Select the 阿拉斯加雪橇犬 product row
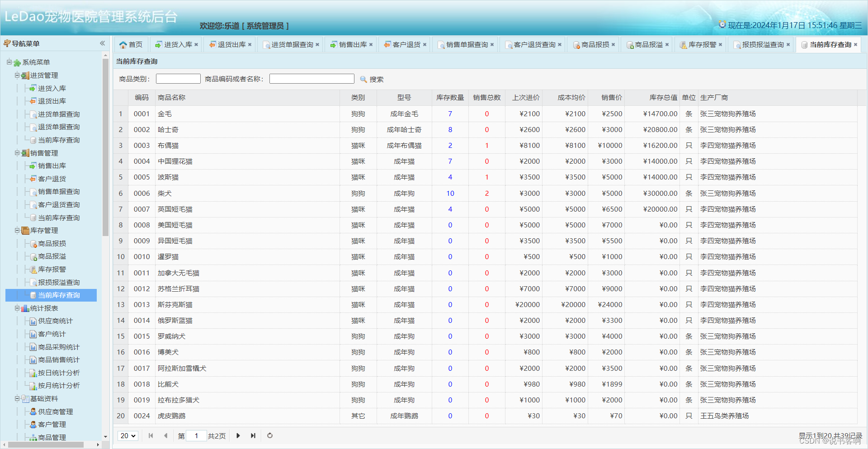The image size is (868, 449). click(x=485, y=369)
